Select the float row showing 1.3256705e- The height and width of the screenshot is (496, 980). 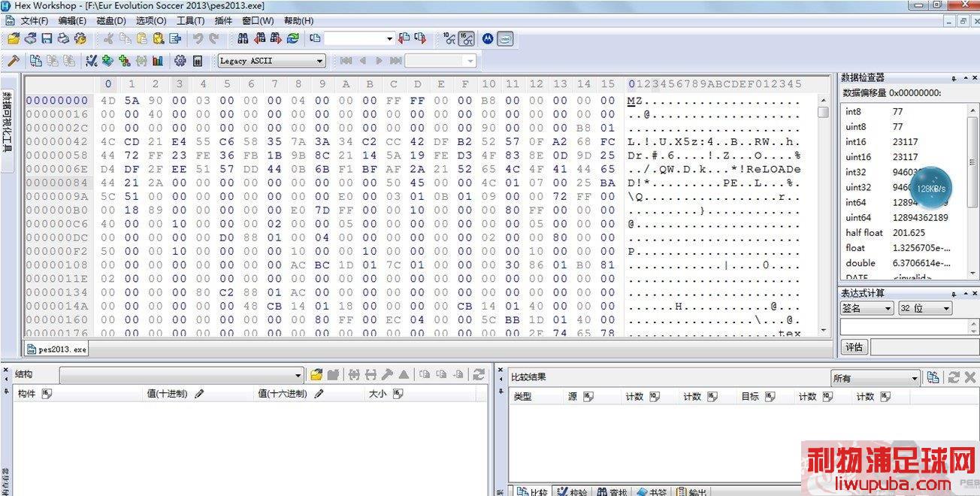(904, 247)
